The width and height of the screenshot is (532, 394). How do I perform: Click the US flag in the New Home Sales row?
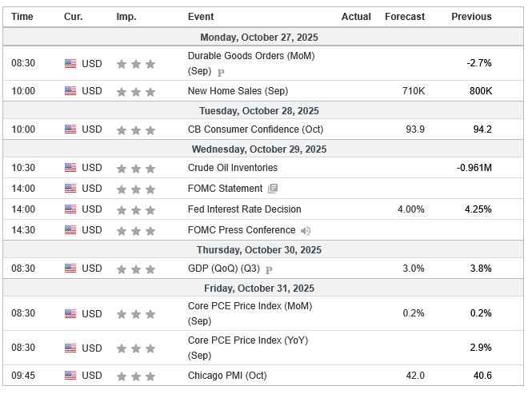(x=70, y=91)
